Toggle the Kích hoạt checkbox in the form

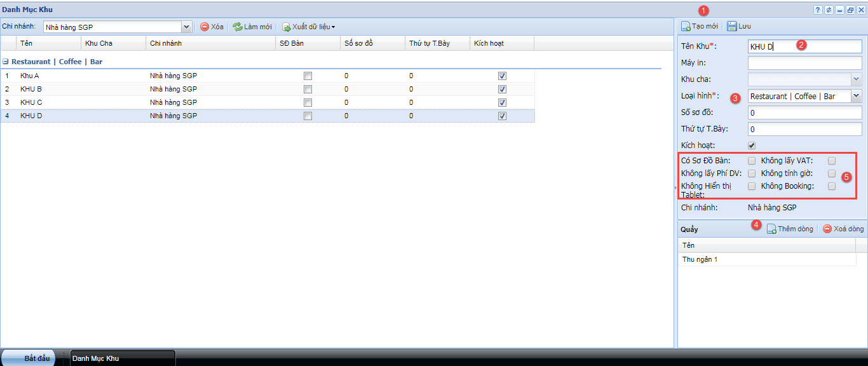pyautogui.click(x=752, y=146)
